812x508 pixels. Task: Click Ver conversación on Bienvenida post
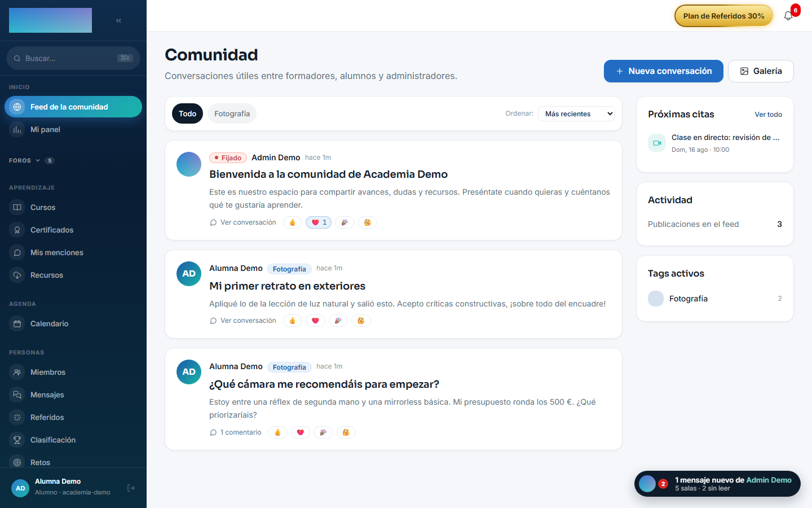[243, 222]
